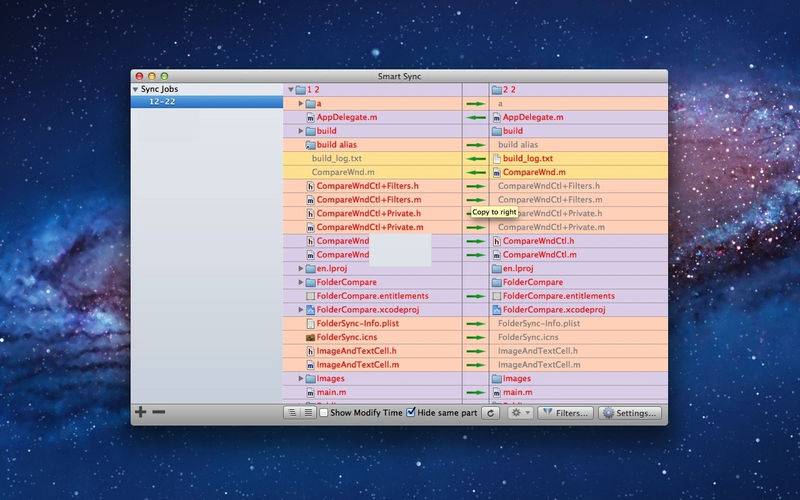
Task: Enable the Show Modify Time checkbox
Action: pyautogui.click(x=324, y=413)
